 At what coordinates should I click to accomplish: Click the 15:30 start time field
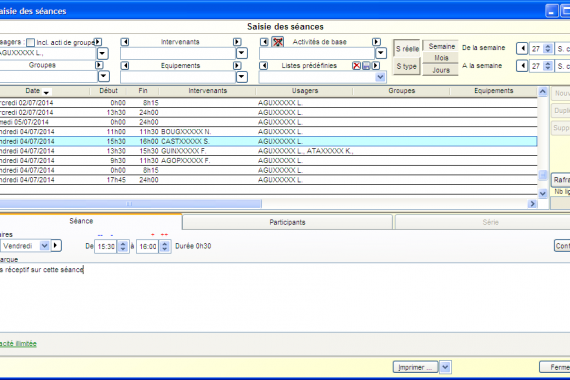106,247
